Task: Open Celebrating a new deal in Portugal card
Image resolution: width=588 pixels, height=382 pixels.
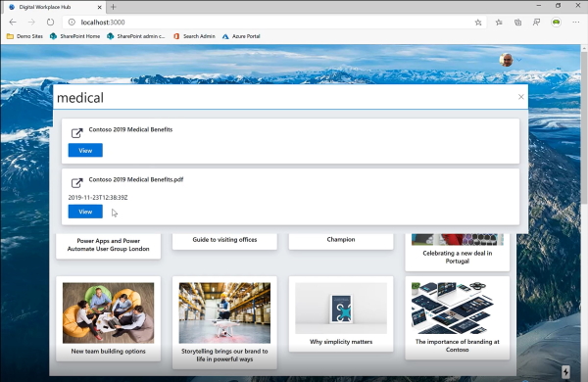Action: [x=457, y=252]
